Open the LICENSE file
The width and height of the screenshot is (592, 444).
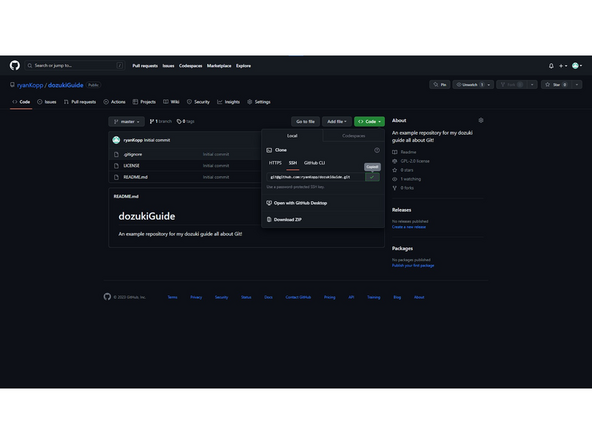(x=131, y=166)
